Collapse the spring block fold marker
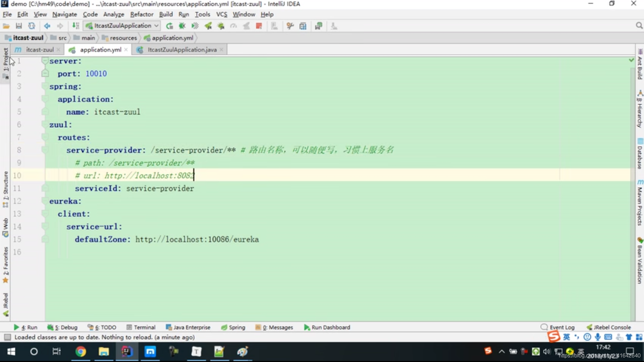 point(45,86)
